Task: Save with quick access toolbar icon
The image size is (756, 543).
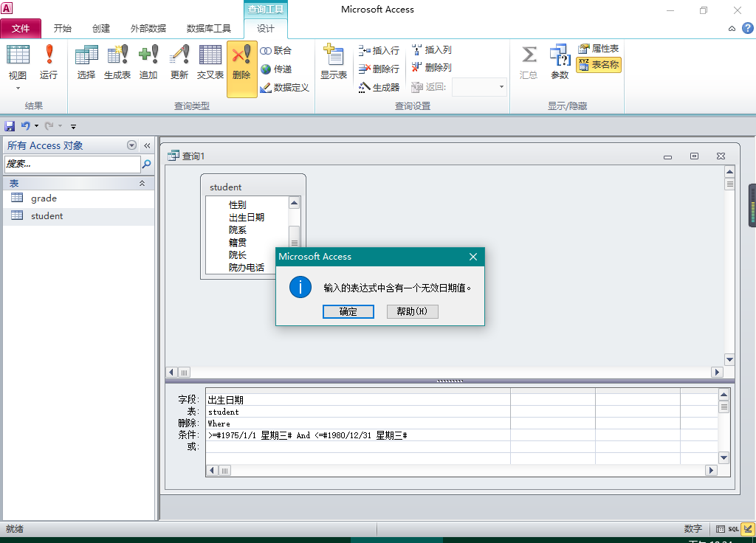Action: tap(10, 126)
